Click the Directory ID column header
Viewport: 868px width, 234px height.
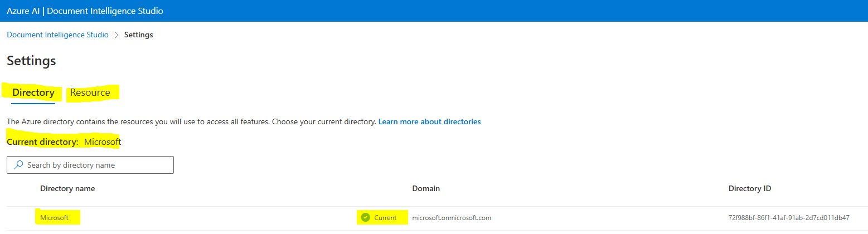click(750, 188)
